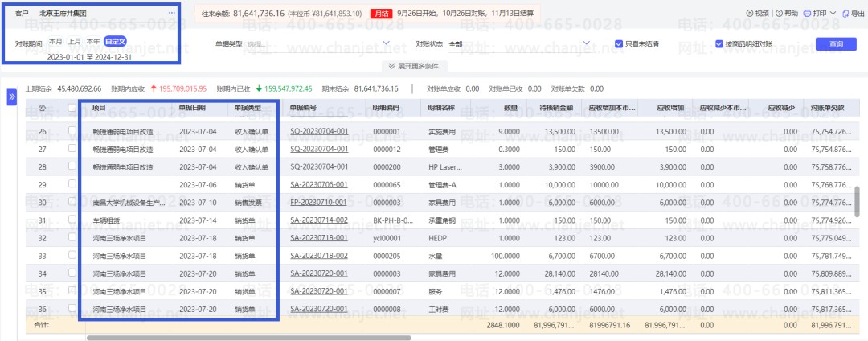
Task: Click the 水量 detail name cell
Action: (435, 256)
